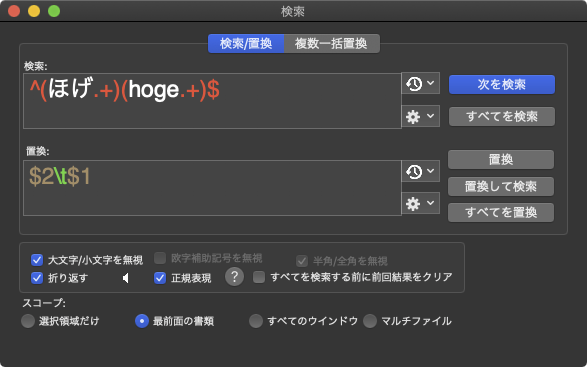Switch to 検索/置換 tab
This screenshot has height=367, width=587.
(x=246, y=43)
